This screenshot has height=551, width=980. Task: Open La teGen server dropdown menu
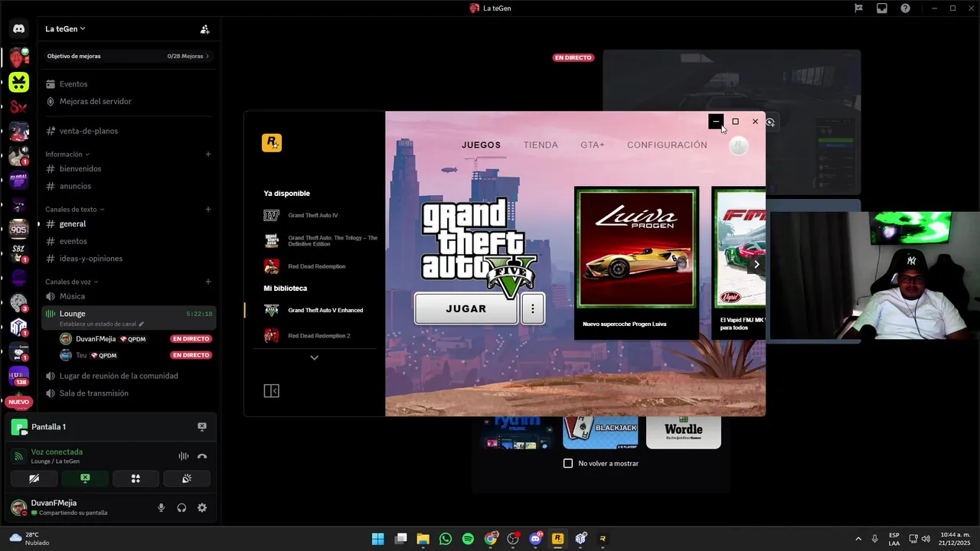click(x=65, y=29)
